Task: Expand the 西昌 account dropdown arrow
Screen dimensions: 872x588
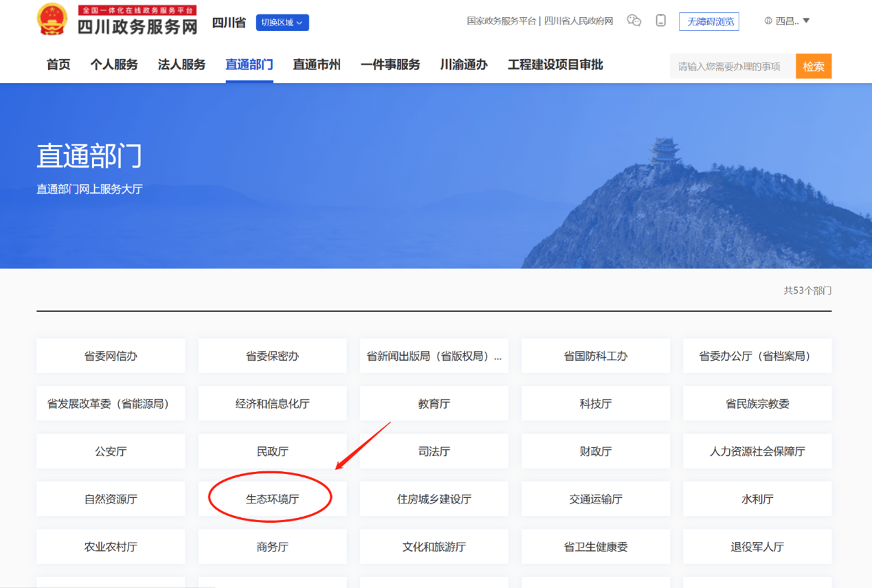Action: coord(805,21)
